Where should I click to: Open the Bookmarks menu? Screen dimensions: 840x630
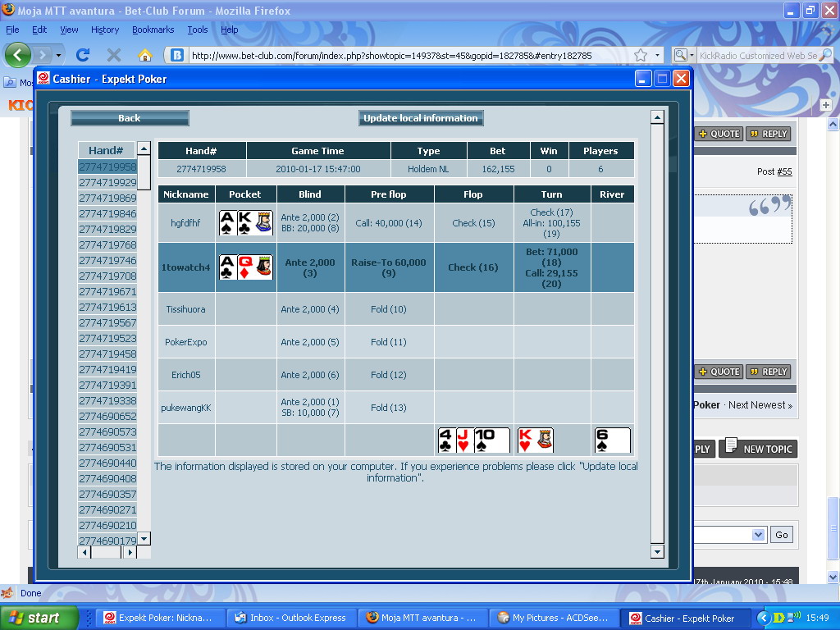pos(153,30)
